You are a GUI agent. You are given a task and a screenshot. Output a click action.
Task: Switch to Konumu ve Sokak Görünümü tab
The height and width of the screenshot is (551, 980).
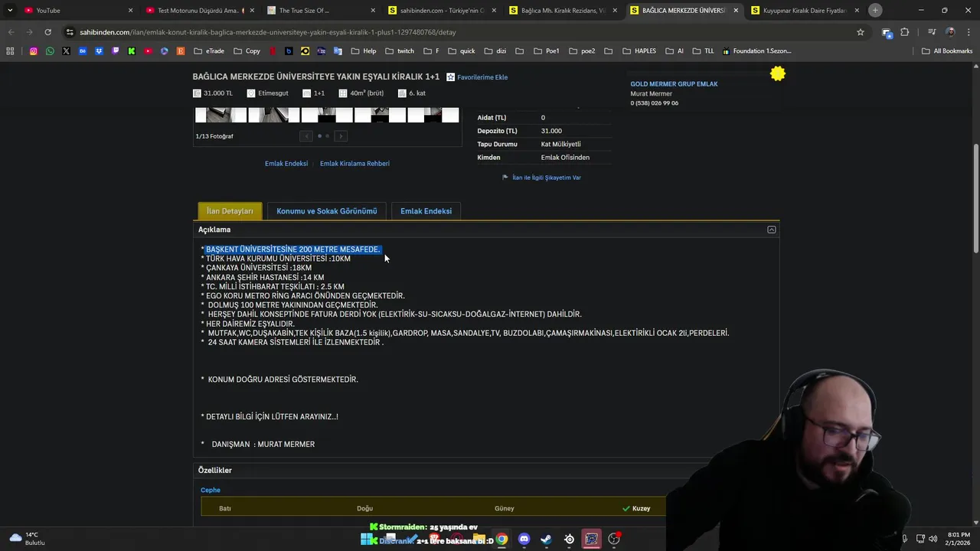click(327, 211)
